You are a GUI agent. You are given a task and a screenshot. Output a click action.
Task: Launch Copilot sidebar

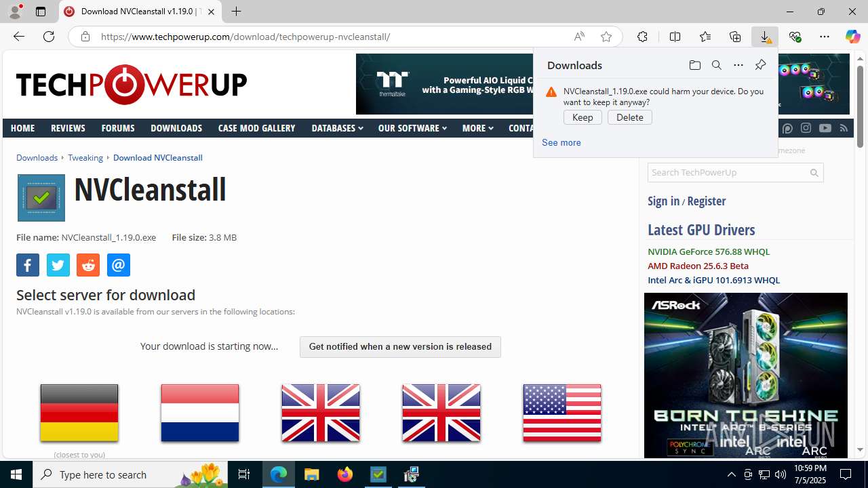[852, 37]
